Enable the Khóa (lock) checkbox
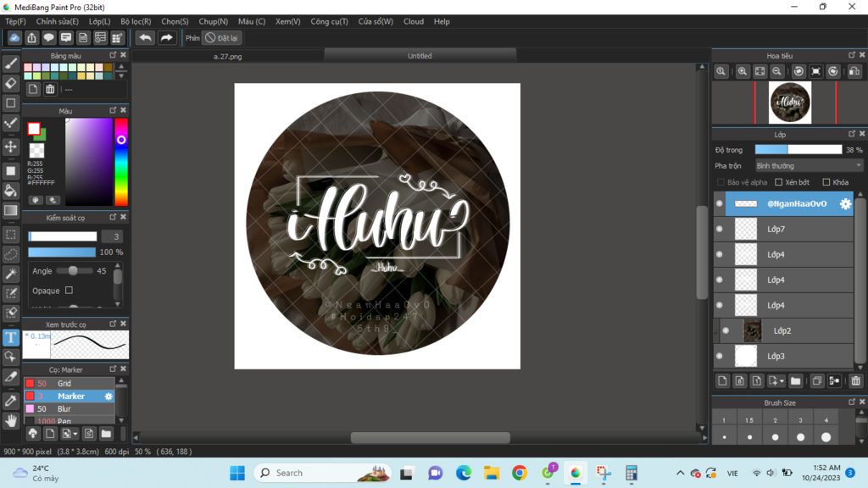Image resolution: width=868 pixels, height=488 pixels. coord(826,182)
